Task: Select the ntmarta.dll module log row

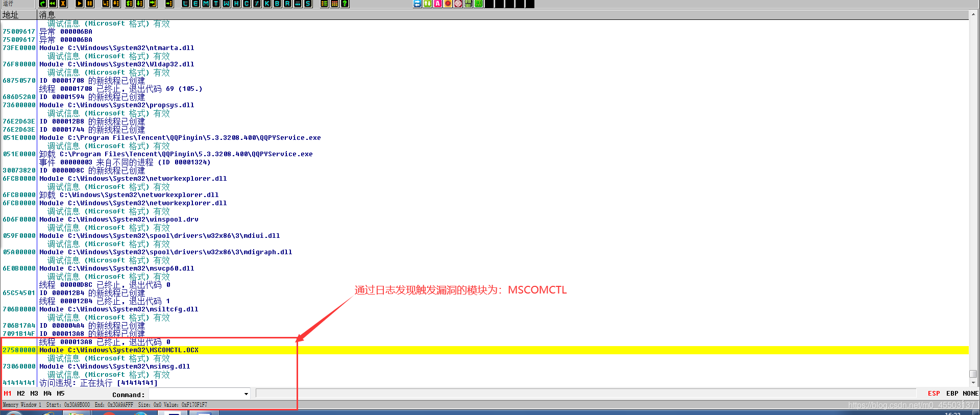Action: point(484,48)
